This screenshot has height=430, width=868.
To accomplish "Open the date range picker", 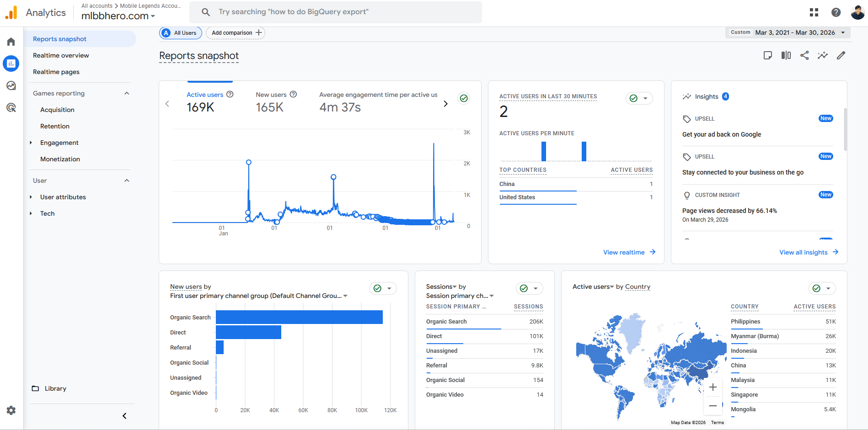I will click(788, 32).
